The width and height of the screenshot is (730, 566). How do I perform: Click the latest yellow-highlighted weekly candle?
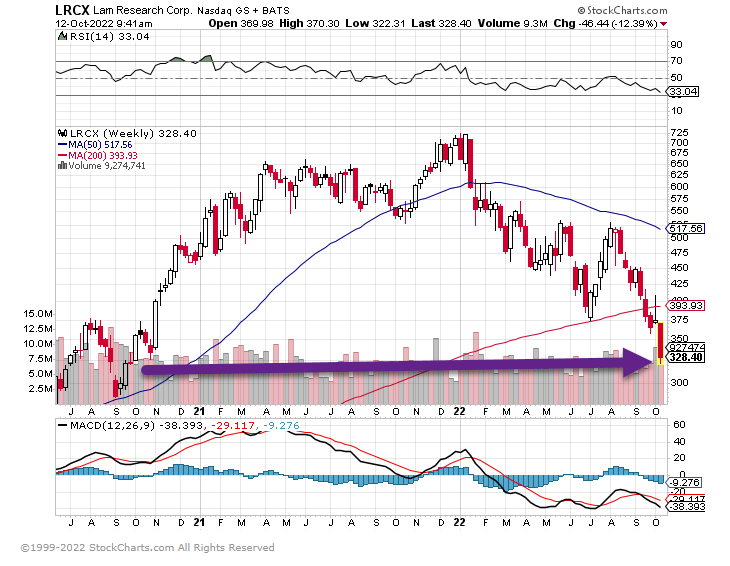(660, 343)
